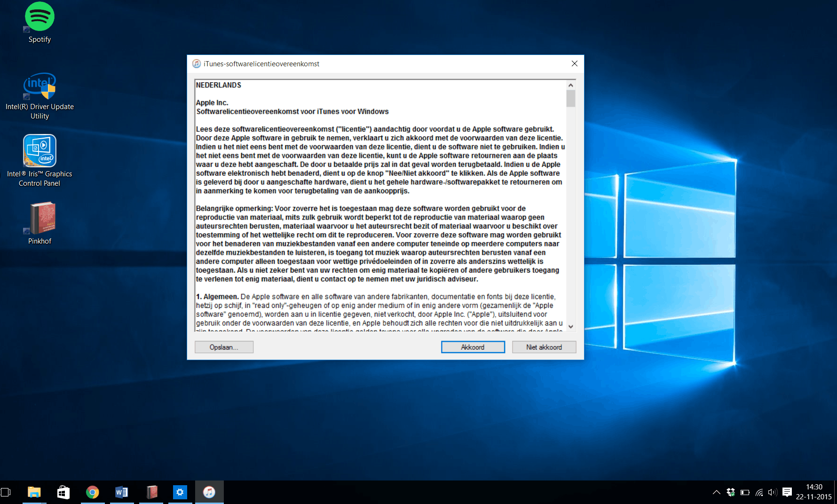Click the "1. Algemeen." section heading
The width and height of the screenshot is (837, 504).
coord(217,297)
